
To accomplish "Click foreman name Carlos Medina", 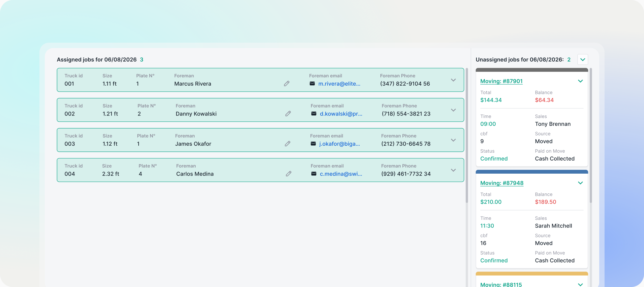I will (x=195, y=174).
